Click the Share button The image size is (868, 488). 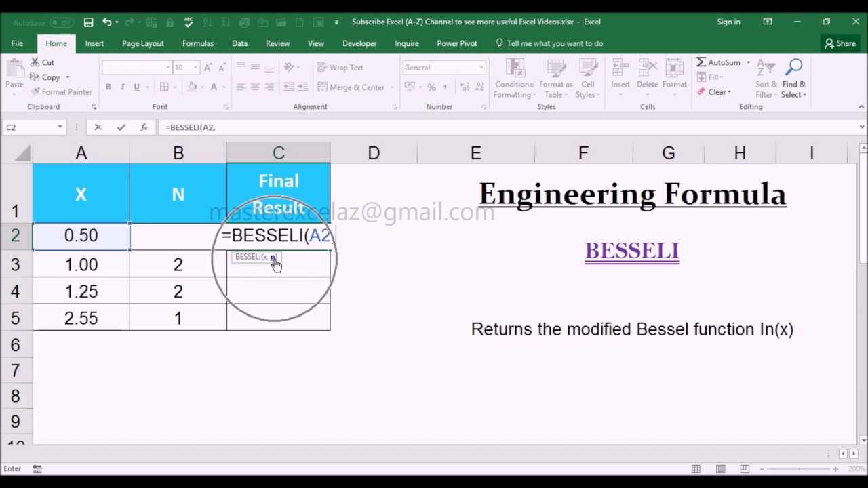(x=840, y=43)
